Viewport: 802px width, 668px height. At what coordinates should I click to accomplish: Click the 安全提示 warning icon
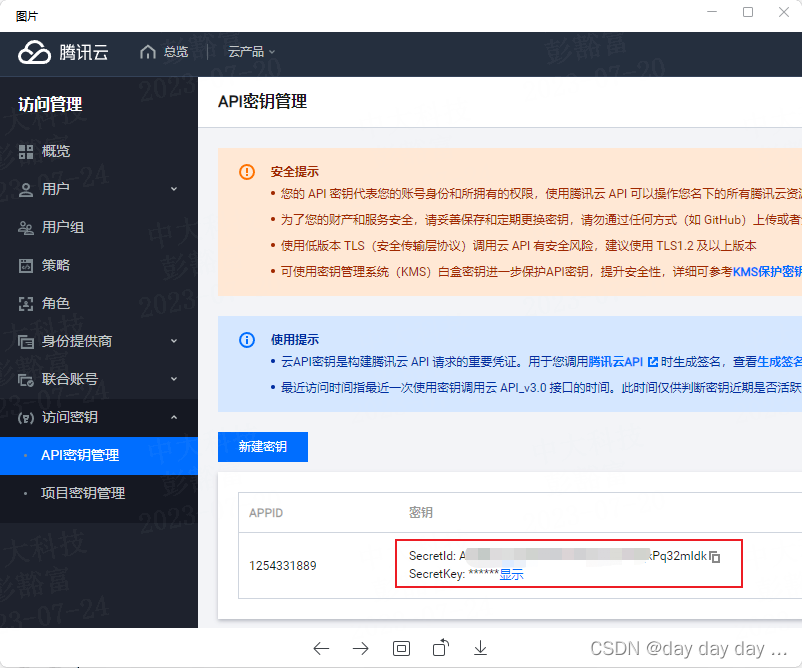247,172
